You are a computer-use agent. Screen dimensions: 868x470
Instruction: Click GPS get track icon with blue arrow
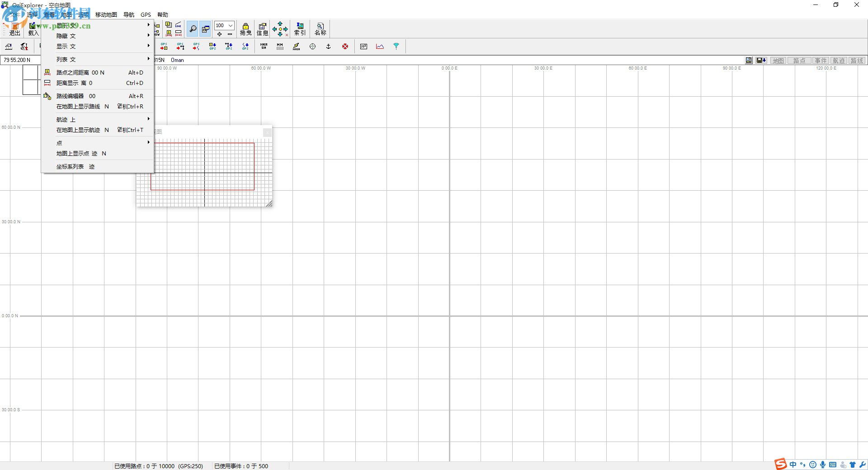[245, 46]
